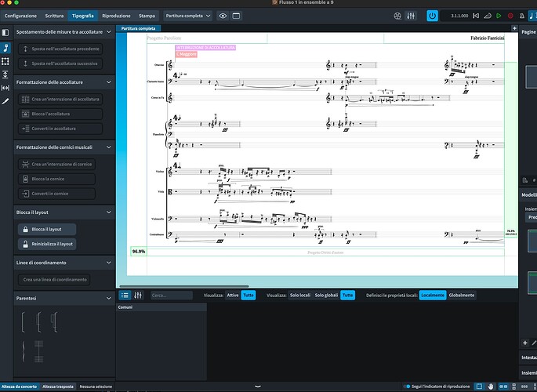Collapse Formattazione delle accollature section
This screenshot has height=392, width=537.
pyautogui.click(x=108, y=82)
